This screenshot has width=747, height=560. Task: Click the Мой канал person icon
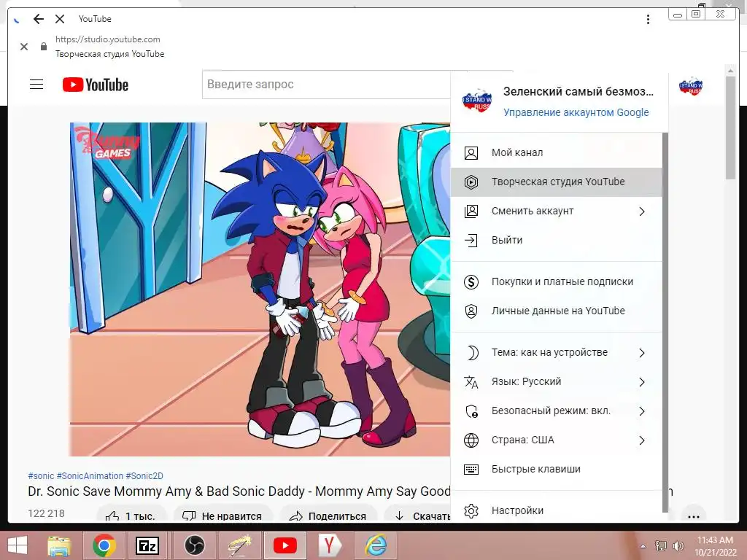click(471, 153)
